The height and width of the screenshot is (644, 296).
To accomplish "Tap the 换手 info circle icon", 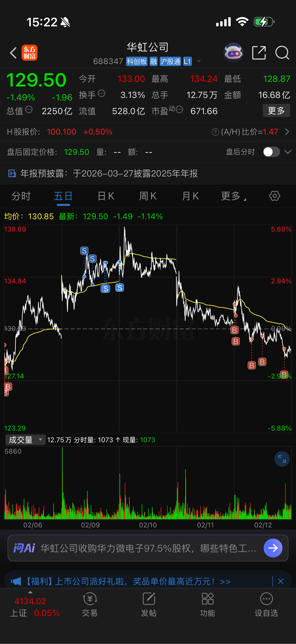I will [x=102, y=93].
